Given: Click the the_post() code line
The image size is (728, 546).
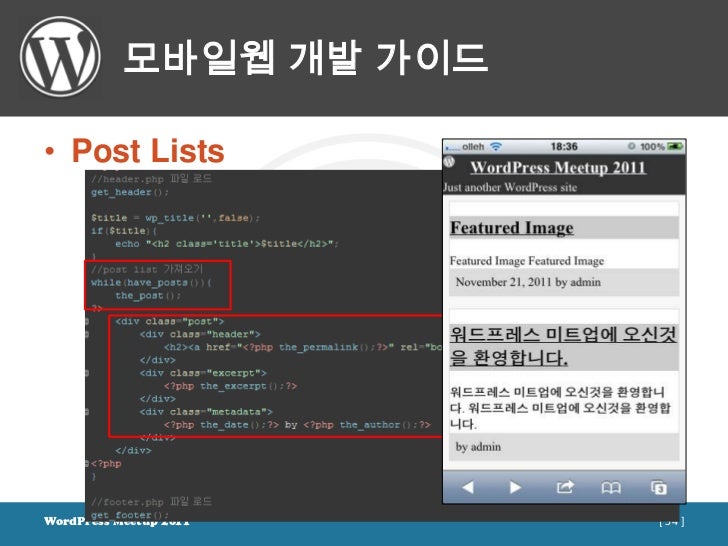Looking at the screenshot, I should 148,295.
